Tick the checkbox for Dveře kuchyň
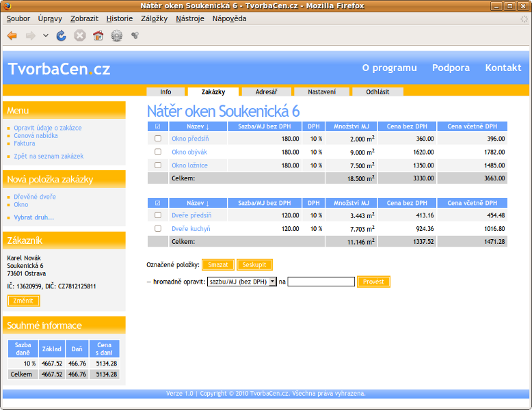532x410 pixels. click(x=158, y=228)
